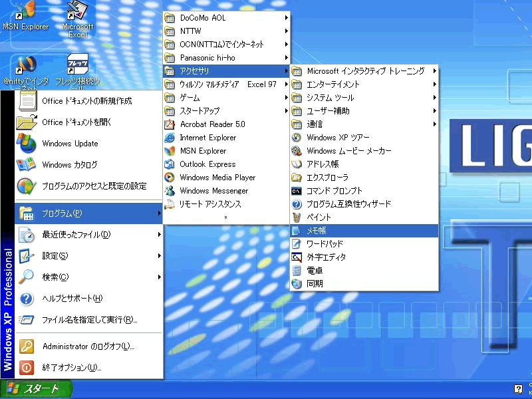Expand the Microsoft インタラクティブ トレーニング submenu arrow
The width and height of the screenshot is (532, 399).
point(435,71)
